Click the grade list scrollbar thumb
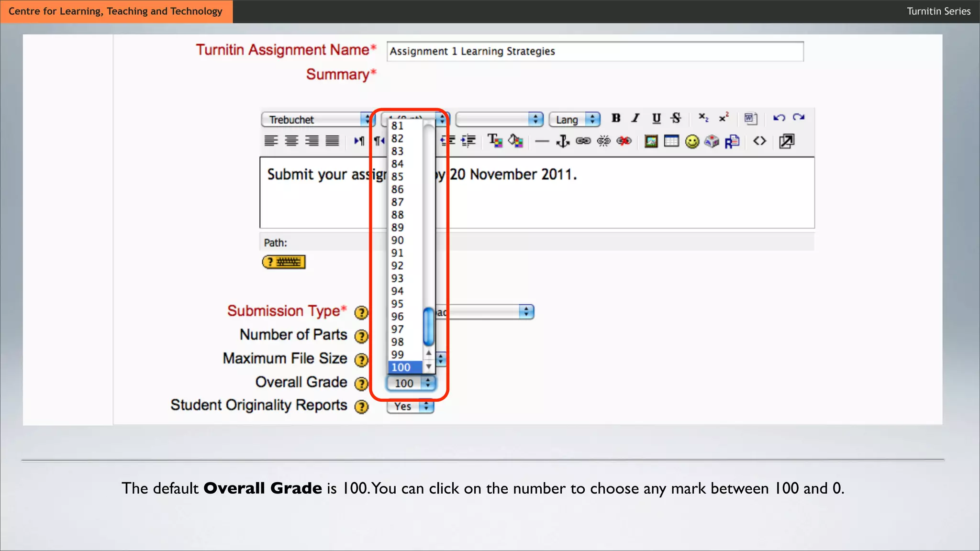 coord(429,327)
